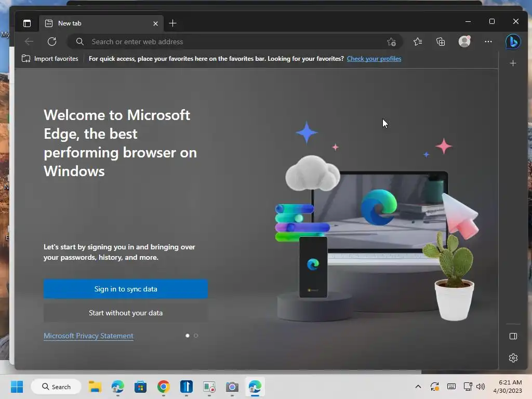Add a sidebar app with plus icon
Viewport: 532px width, 399px height.
pos(513,63)
